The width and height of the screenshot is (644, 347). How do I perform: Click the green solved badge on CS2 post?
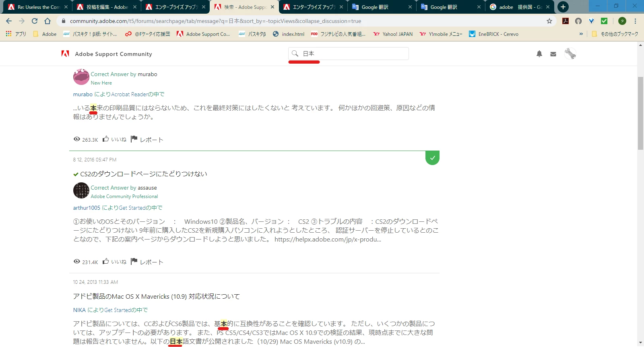pos(432,158)
